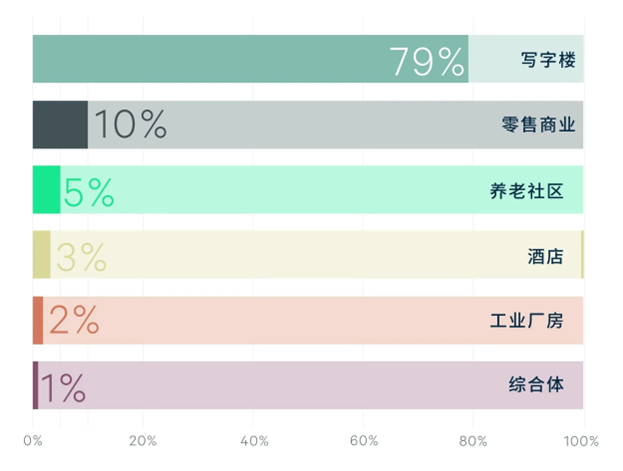Click the 100% axis tick label
Viewport: 623px width, 471px height.
[x=581, y=441]
